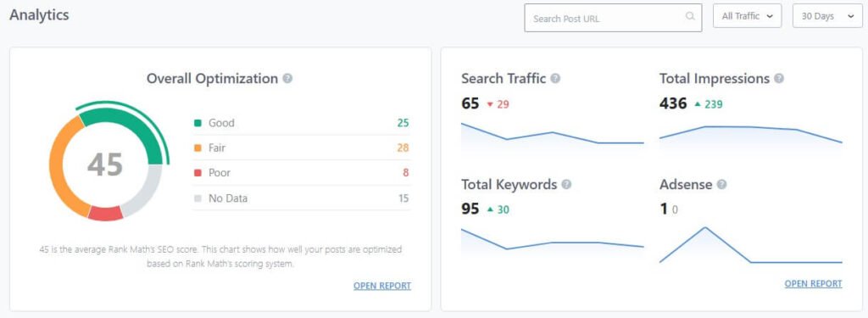Click the Total Impressions value 436
This screenshot has width=868, height=318.
673,103
